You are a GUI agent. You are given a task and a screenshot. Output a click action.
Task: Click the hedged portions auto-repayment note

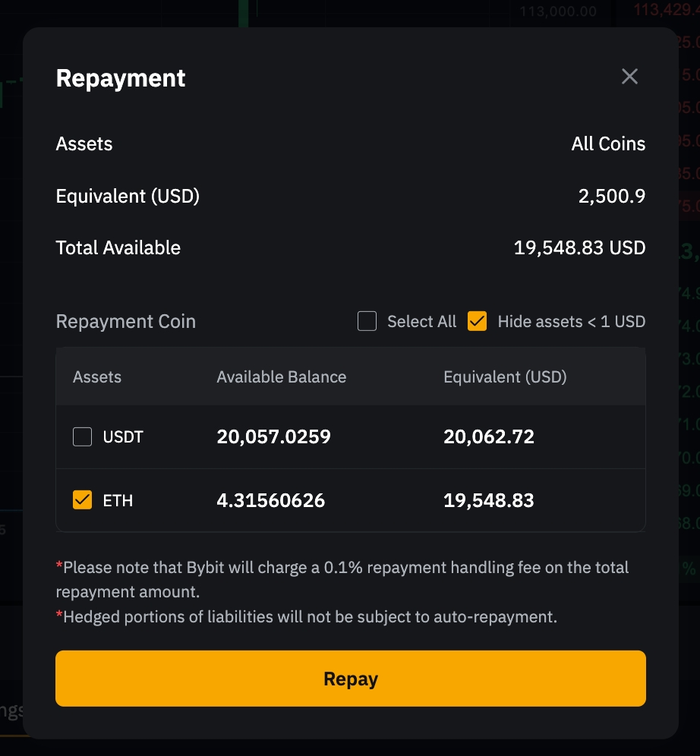(310, 617)
